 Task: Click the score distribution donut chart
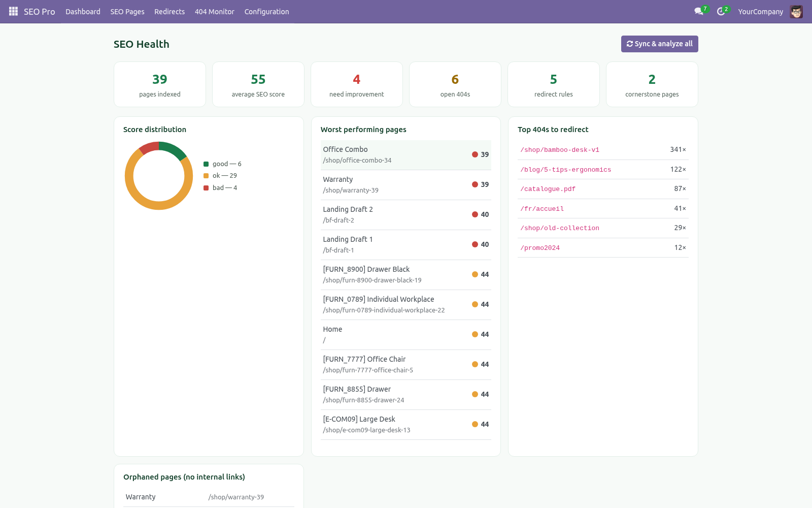[x=159, y=176]
